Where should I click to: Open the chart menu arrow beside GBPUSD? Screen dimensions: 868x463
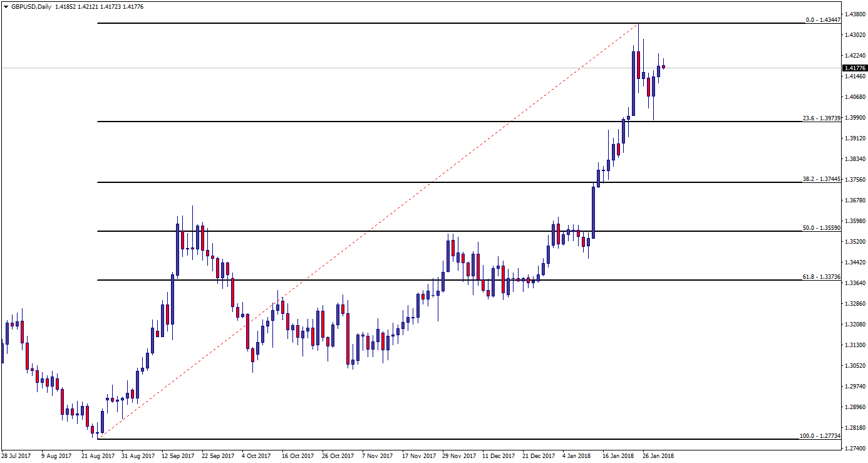(6, 6)
